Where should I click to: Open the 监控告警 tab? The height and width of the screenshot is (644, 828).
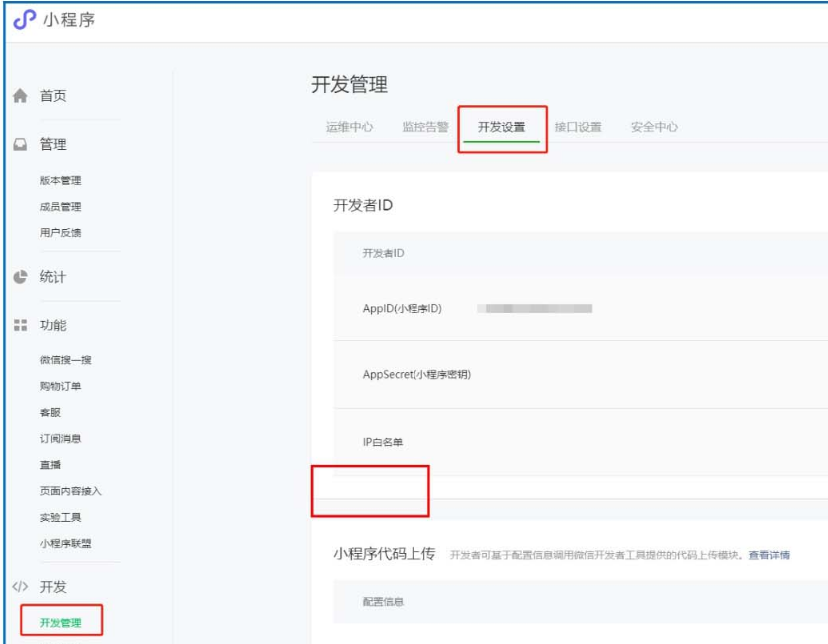point(424,127)
